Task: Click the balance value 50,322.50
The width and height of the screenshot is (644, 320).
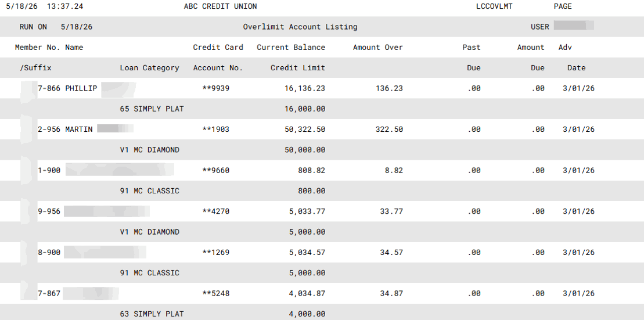Action: pyautogui.click(x=305, y=130)
